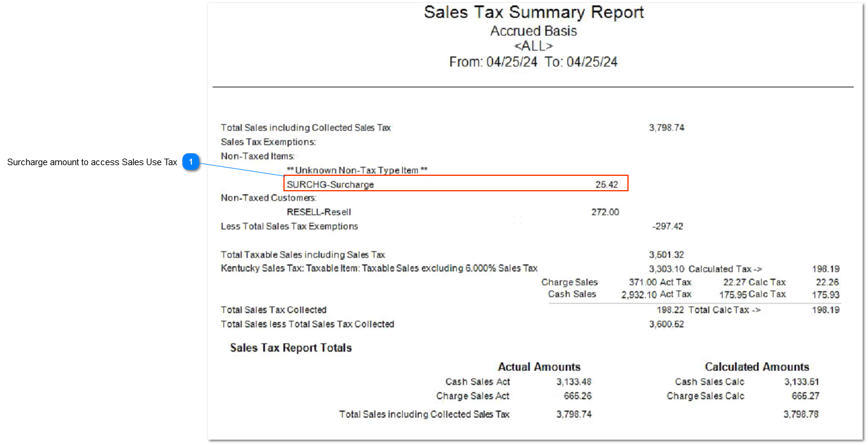This screenshot has width=868, height=445.
Task: Click the "Calculated Tax ->" label
Action: [x=725, y=269]
